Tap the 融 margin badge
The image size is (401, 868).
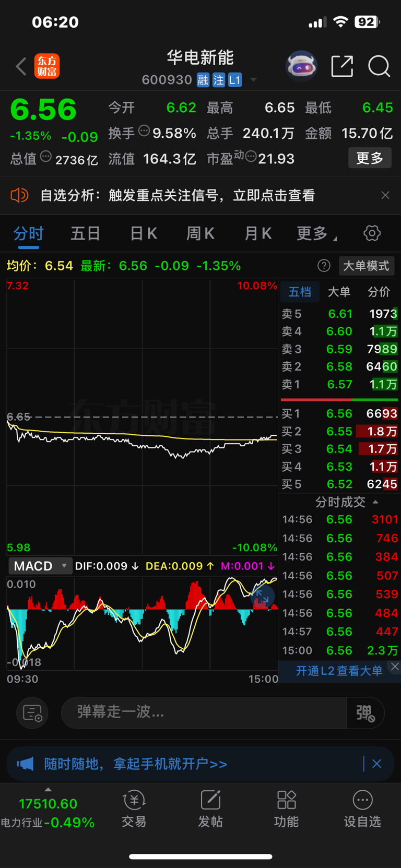pyautogui.click(x=203, y=80)
